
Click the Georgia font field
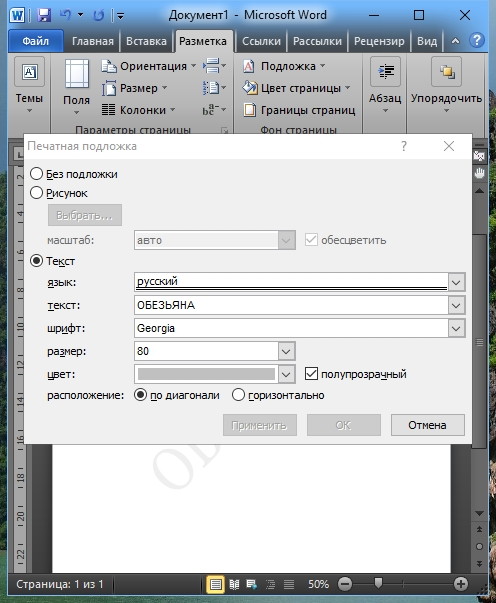pos(291,328)
